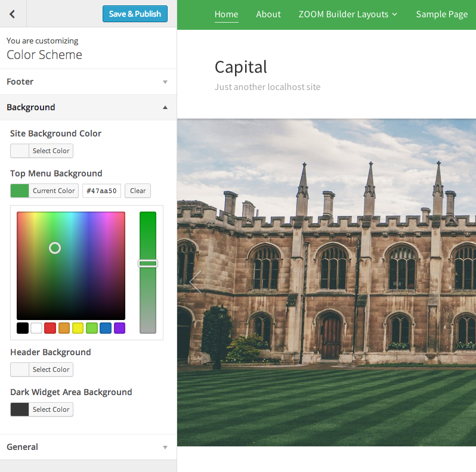The width and height of the screenshot is (476, 472).
Task: Pick the black palette swatch
Action: [23, 328]
